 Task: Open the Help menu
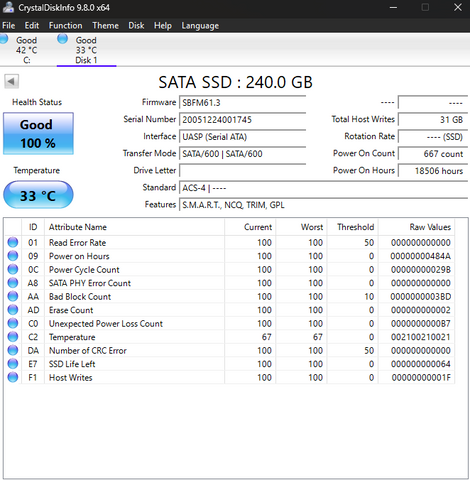(x=163, y=25)
